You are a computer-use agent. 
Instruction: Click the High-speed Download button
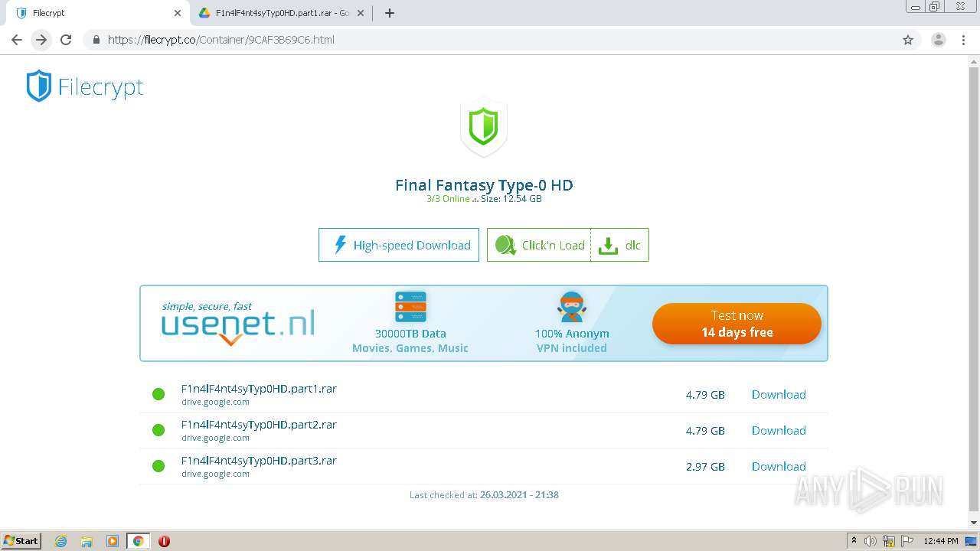(x=399, y=245)
